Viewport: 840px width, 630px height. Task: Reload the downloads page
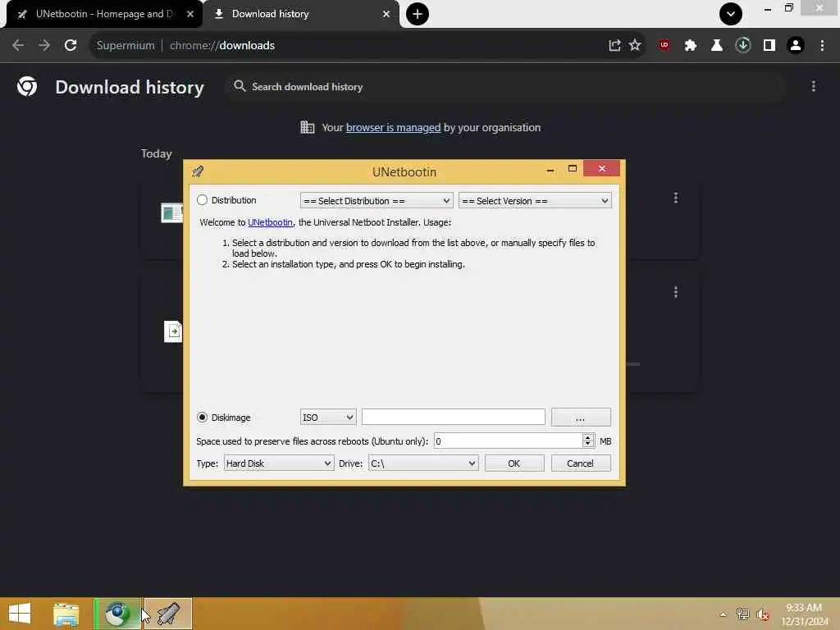[71, 46]
